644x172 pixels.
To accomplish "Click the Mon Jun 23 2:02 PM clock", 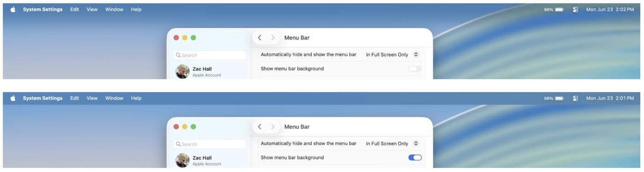I will pyautogui.click(x=610, y=9).
